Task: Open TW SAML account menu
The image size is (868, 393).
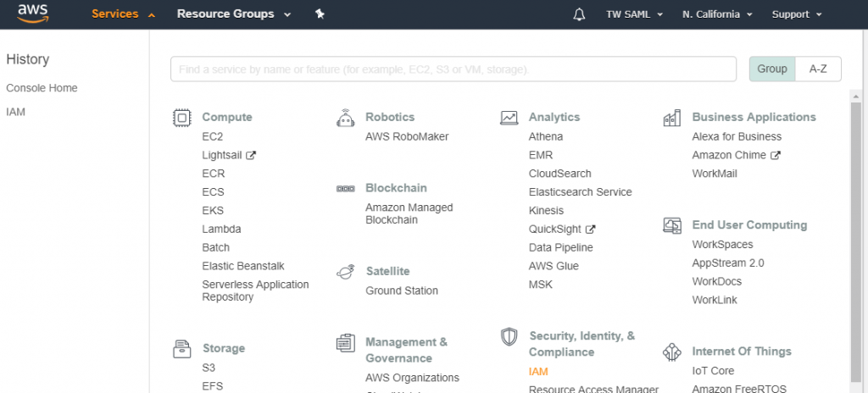Action: (634, 14)
